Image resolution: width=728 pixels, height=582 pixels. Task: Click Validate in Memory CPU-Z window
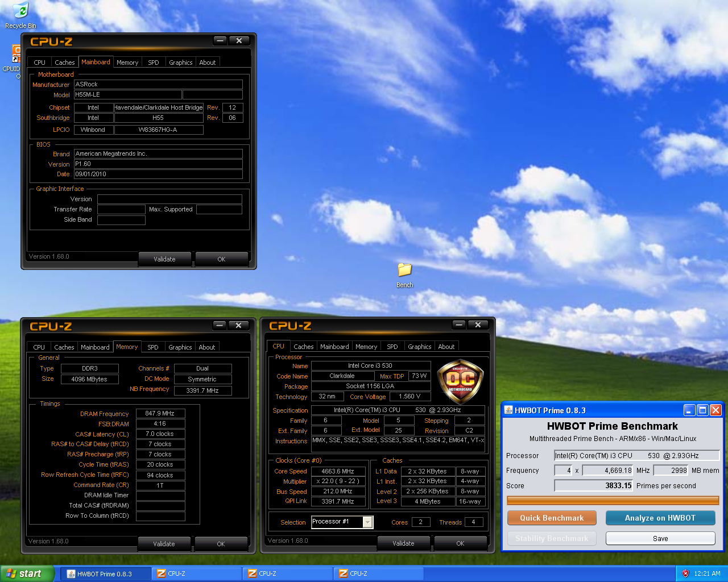point(164,544)
